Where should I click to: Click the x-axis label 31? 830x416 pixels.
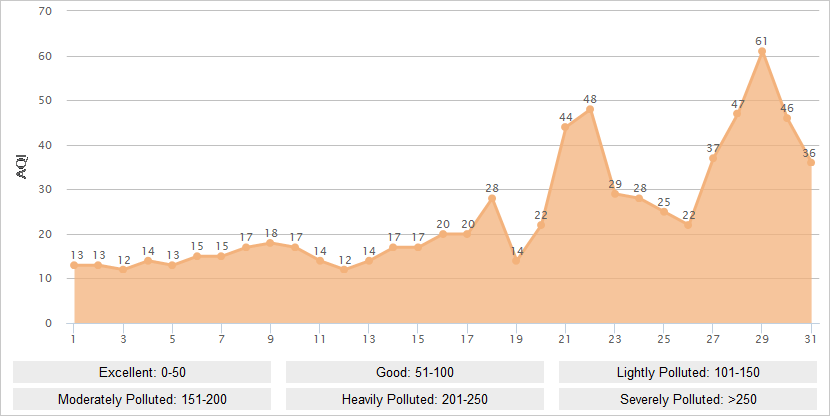click(x=810, y=339)
